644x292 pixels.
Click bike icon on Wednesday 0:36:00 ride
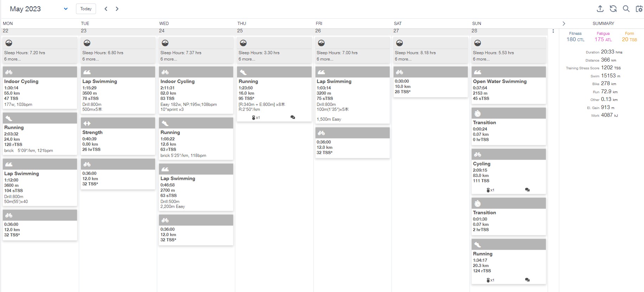coord(165,220)
